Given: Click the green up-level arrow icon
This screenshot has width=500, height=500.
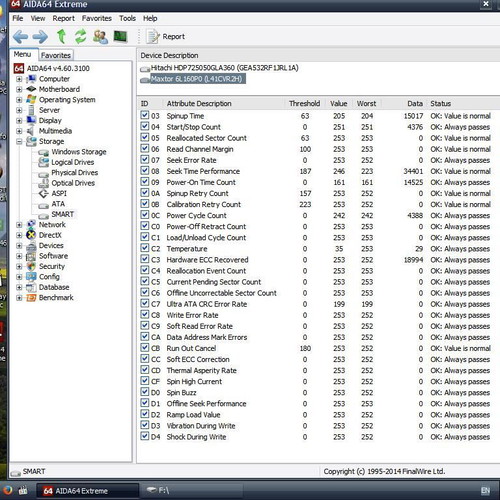Looking at the screenshot, I should [61, 36].
